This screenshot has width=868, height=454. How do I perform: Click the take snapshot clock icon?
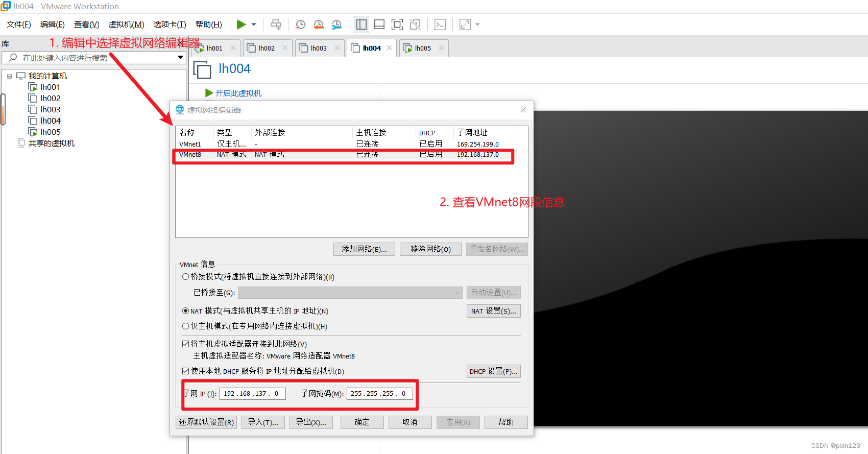point(301,25)
